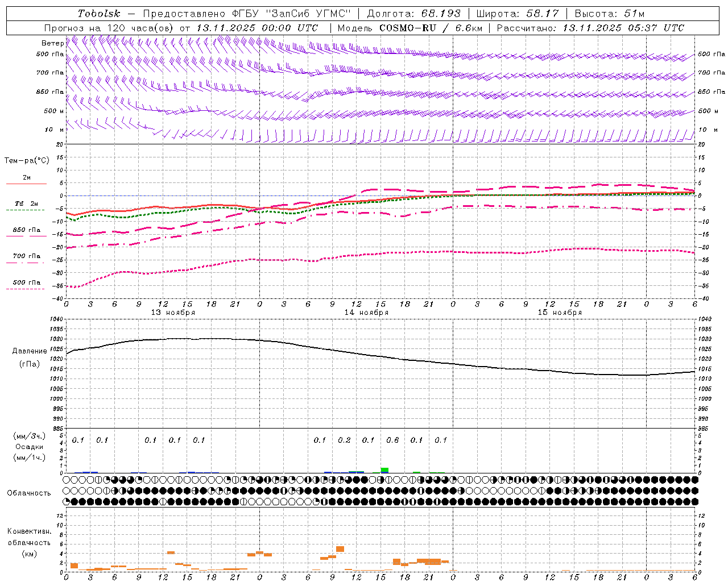Click the 10 м wind level label on left
Viewport: 728px width, 582px height.
[x=54, y=130]
